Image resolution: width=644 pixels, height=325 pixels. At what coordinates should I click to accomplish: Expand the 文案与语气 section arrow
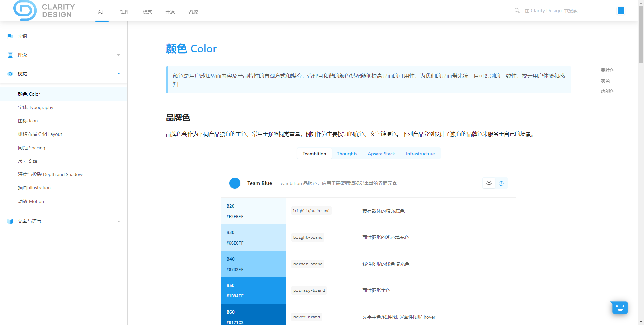click(x=119, y=221)
